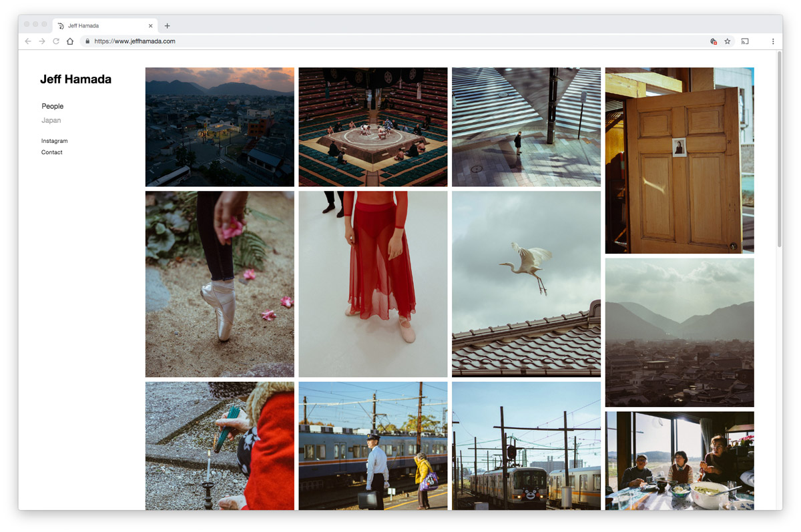Open the Contact page link
Screen dimensions: 801x532
52,152
